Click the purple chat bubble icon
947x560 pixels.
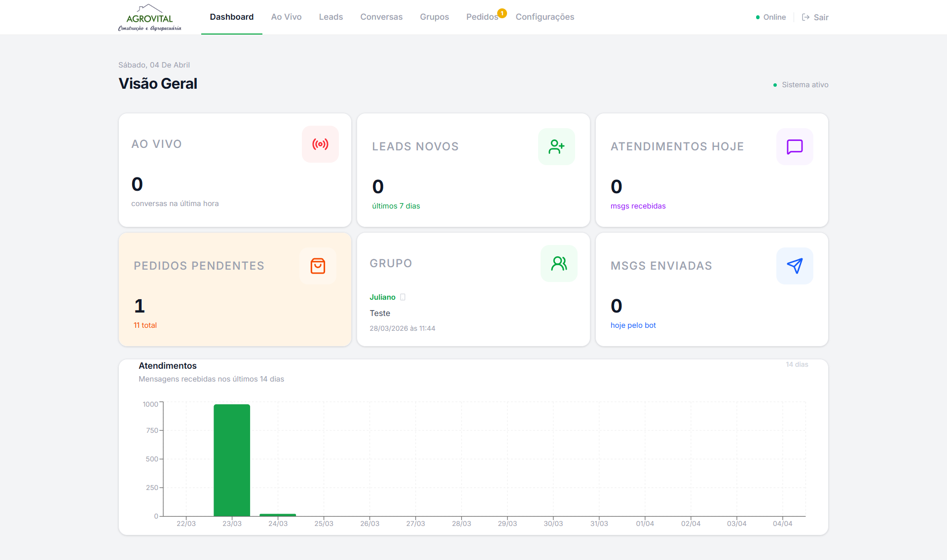coord(795,146)
